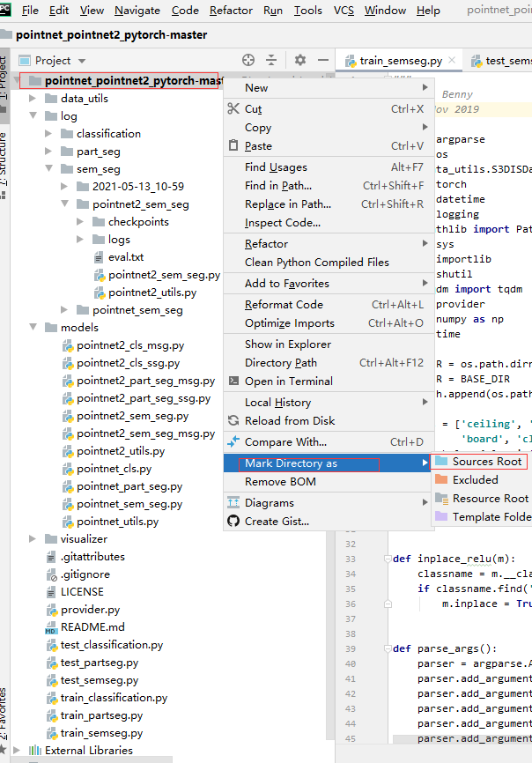The height and width of the screenshot is (763, 532).
Task: Select Local History entry
Action: pos(329,403)
